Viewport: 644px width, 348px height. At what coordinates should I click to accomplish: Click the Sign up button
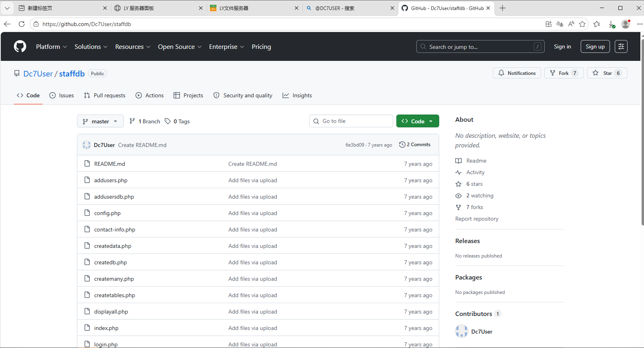pyautogui.click(x=595, y=46)
